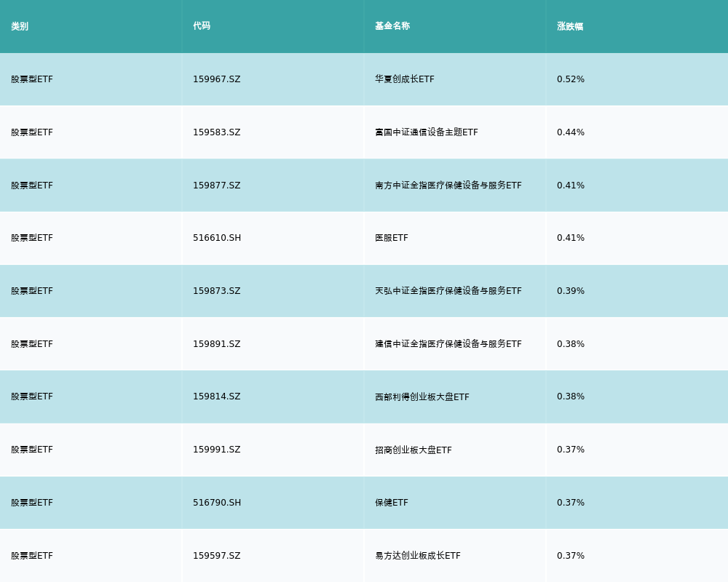The height and width of the screenshot is (582, 728).
Task: Click fund name 天弘中证全指医疗保健设备与服务ETF
Action: (x=448, y=290)
